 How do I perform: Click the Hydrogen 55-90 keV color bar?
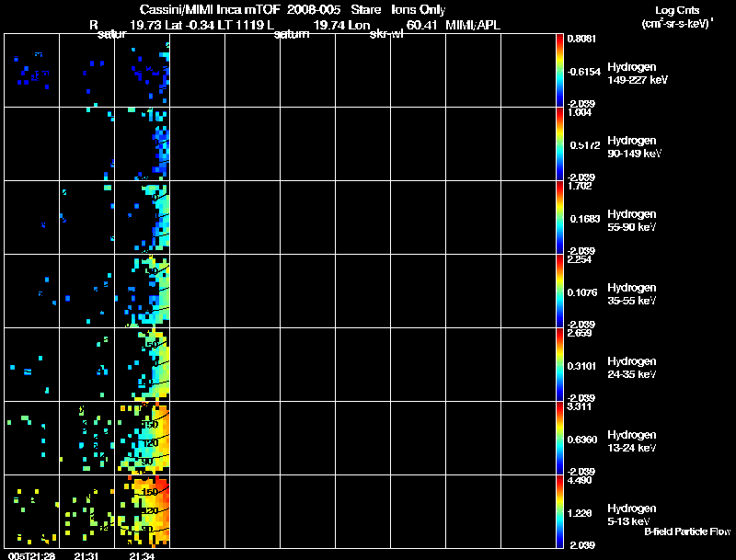pos(560,218)
